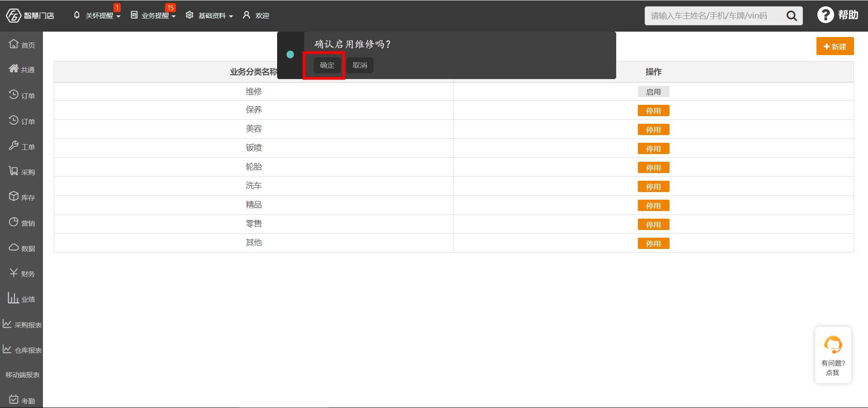Open the 帮助 help icon
Screen dimensions: 868x408
point(838,15)
